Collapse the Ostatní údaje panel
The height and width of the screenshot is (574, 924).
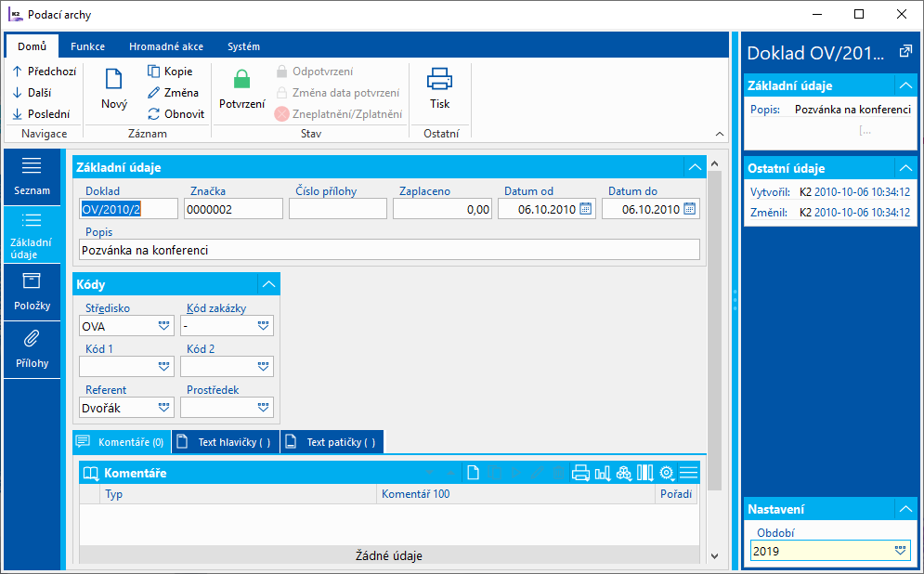[905, 168]
